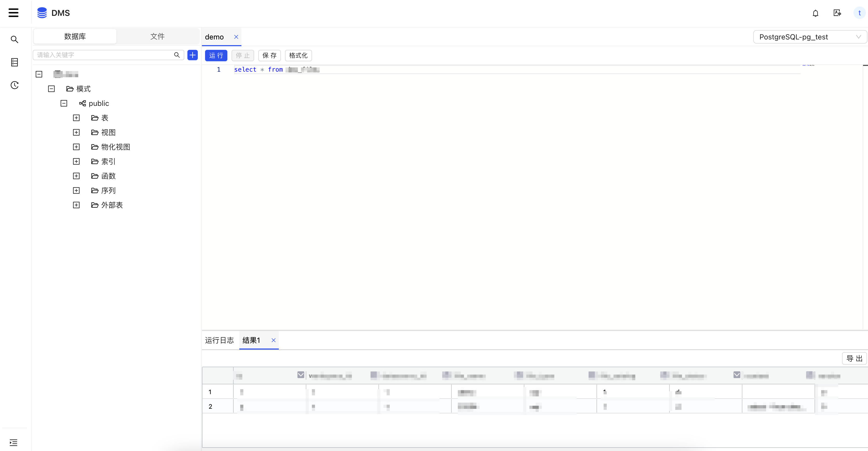Click the keyword search magnifier icon

point(177,55)
